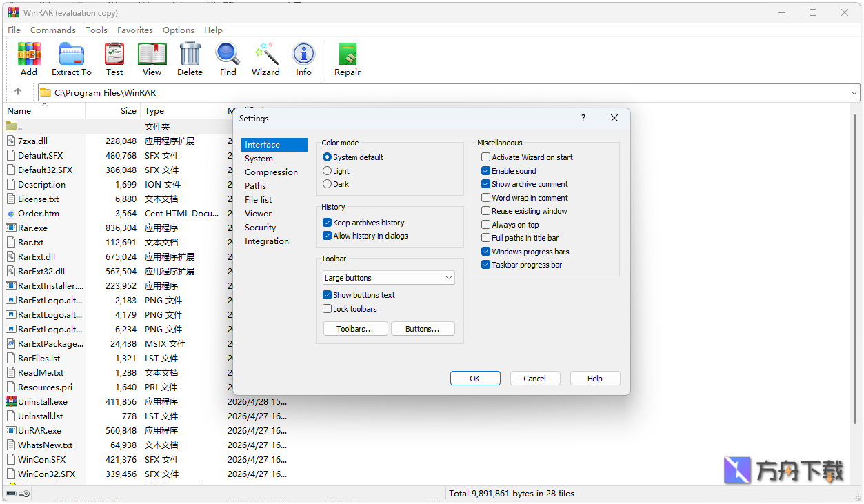The width and height of the screenshot is (864, 504).
Task: Select the RarExtInstaller file icon
Action: [x=11, y=285]
